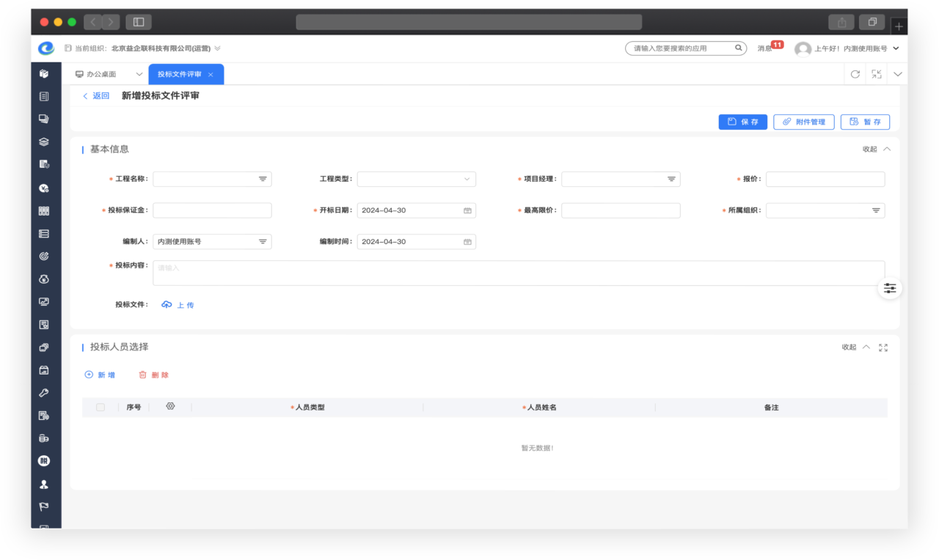Go back using 返回 link
Image resolution: width=939 pixels, height=560 pixels.
click(96, 96)
